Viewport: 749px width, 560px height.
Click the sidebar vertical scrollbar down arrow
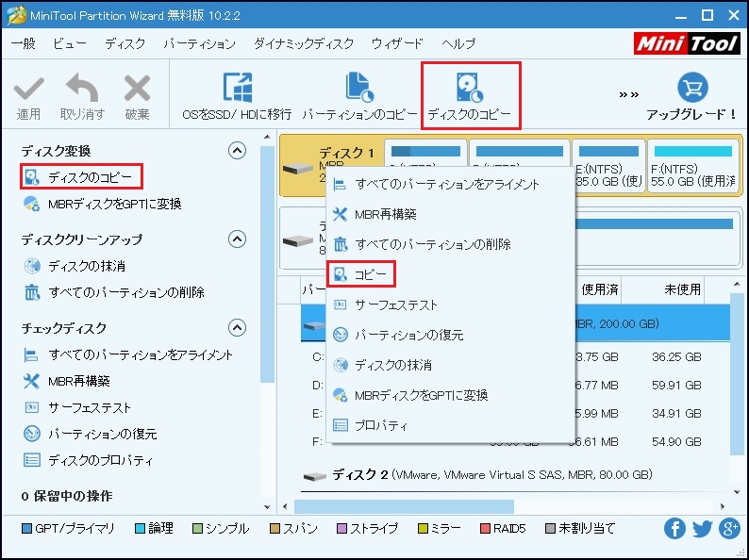[268, 507]
